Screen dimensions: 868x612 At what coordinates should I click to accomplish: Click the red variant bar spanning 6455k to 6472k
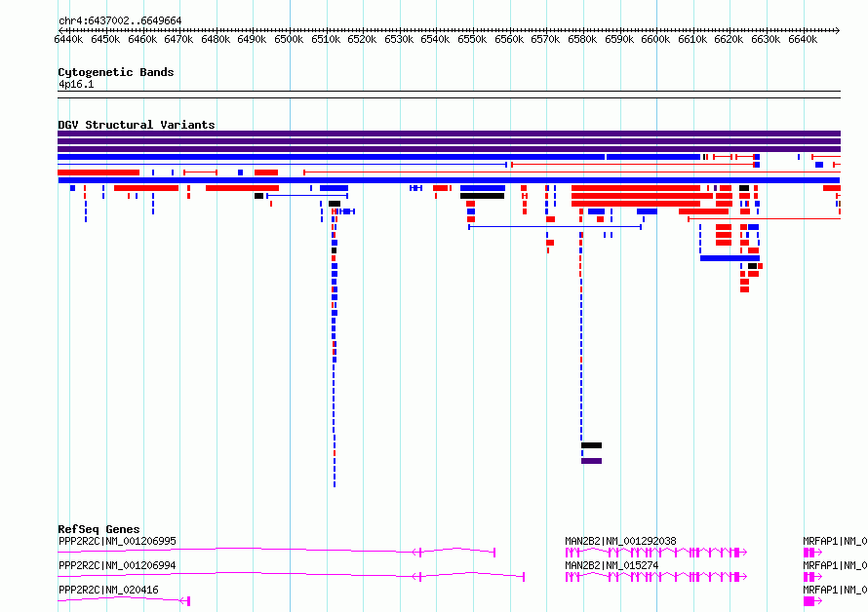pos(146,188)
